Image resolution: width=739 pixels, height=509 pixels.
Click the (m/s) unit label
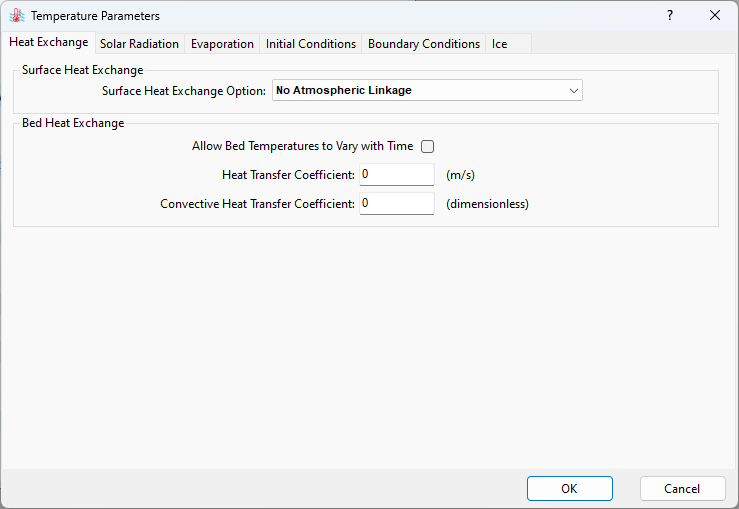point(460,175)
